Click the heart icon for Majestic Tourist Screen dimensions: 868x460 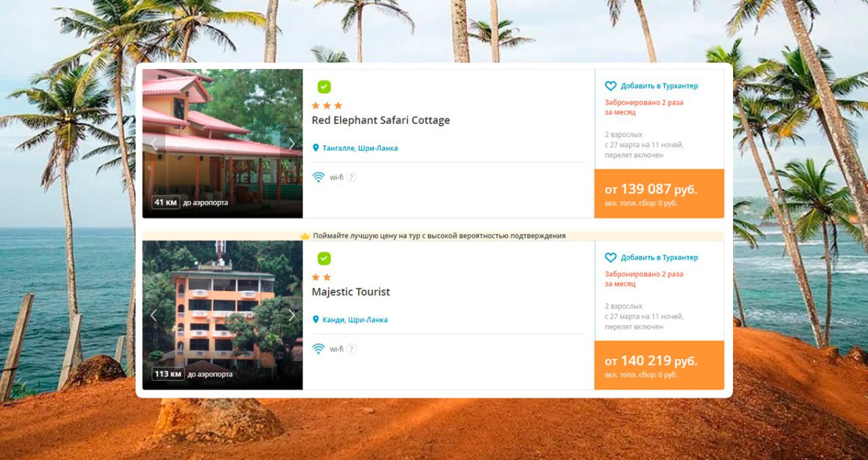coord(610,257)
